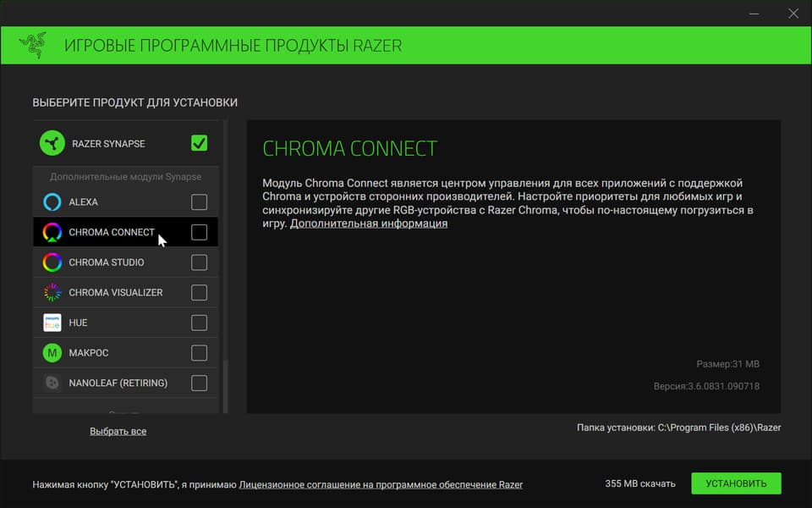Click the Nanoleaf gray icon
This screenshot has width=812, height=508.
click(52, 383)
